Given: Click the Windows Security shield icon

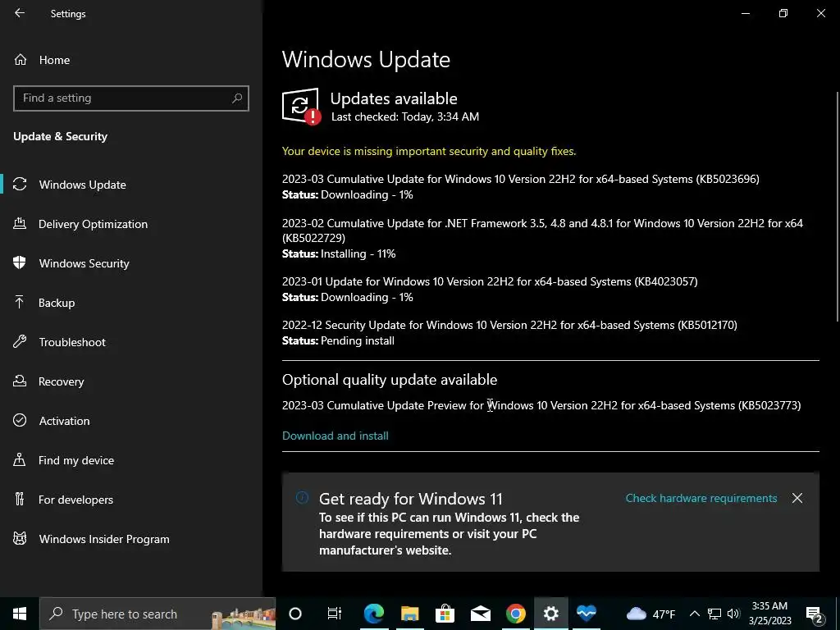Looking at the screenshot, I should 20,263.
